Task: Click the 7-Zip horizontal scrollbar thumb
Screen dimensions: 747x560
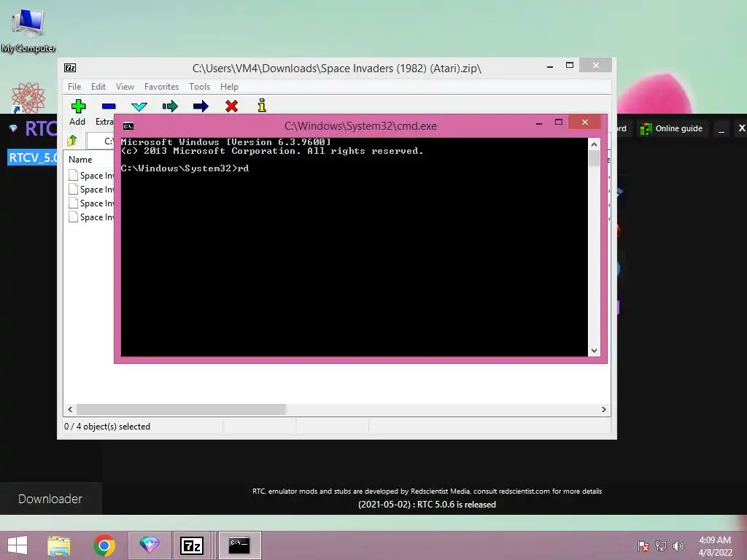Action: click(181, 410)
